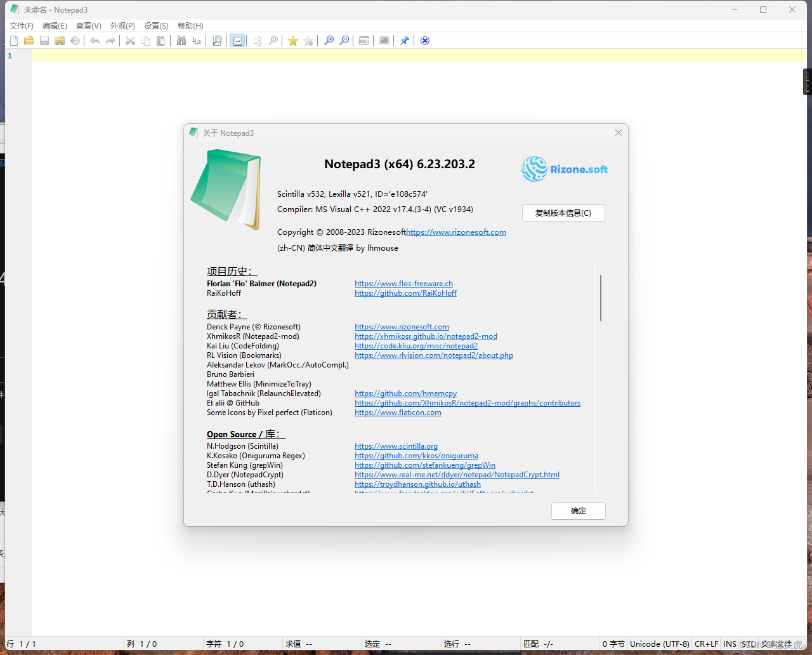Toggle Always on Top pin icon
Image resolution: width=812 pixels, height=655 pixels.
click(x=405, y=41)
